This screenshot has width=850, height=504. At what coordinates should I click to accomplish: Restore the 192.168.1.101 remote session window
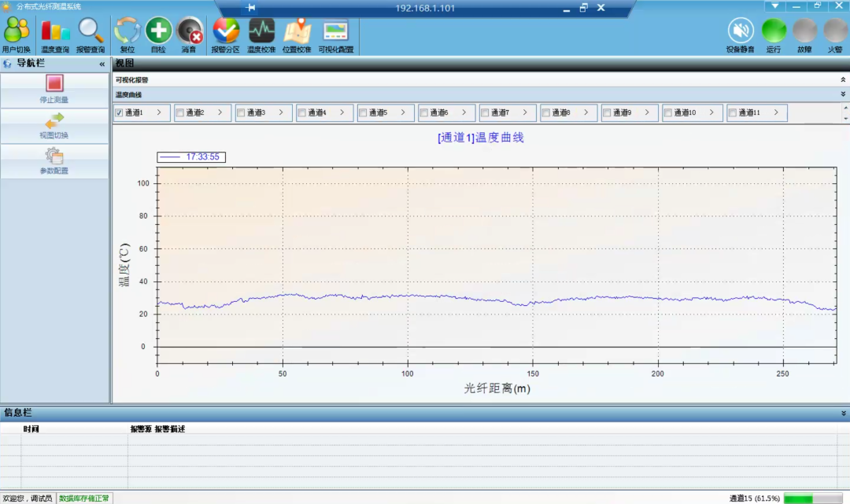point(583,8)
